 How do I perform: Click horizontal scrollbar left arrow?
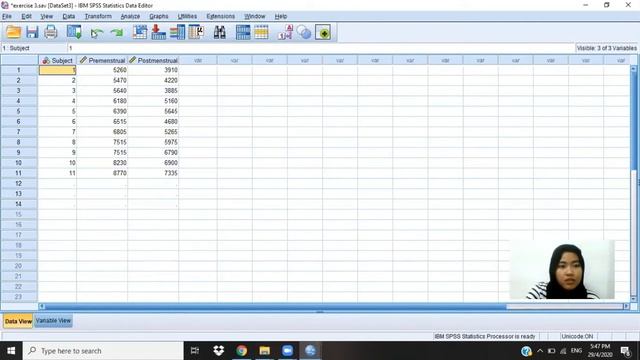[42, 306]
